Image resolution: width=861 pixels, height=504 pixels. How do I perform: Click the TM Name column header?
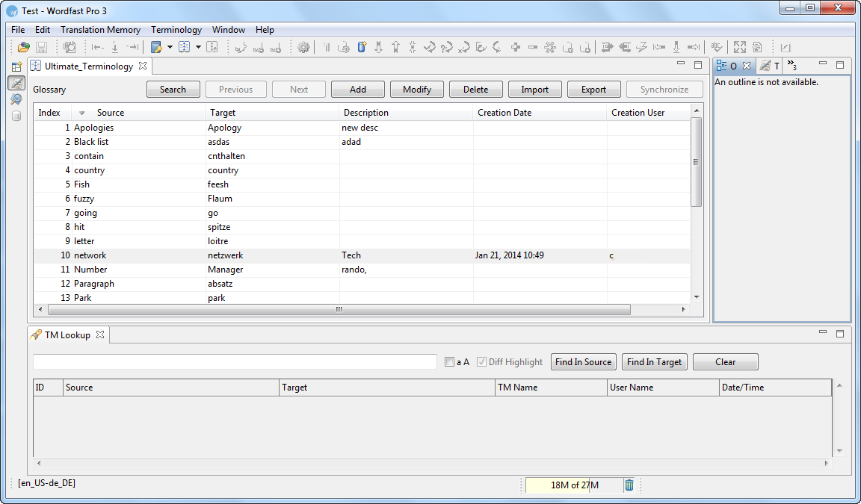[551, 388]
